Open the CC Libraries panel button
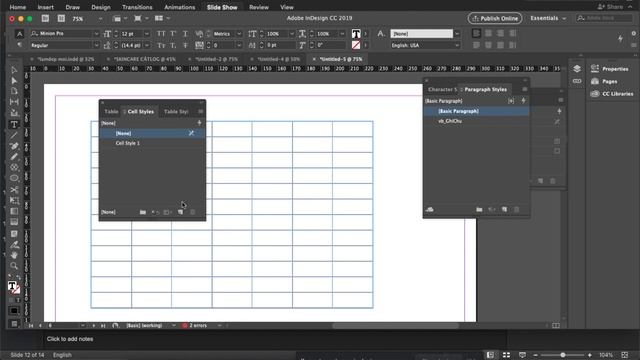The height and width of the screenshot is (360, 640). [x=612, y=94]
